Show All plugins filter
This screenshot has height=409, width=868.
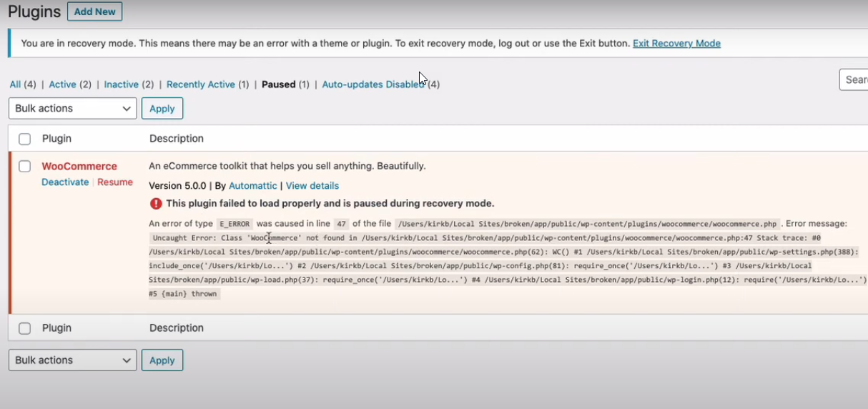point(15,84)
